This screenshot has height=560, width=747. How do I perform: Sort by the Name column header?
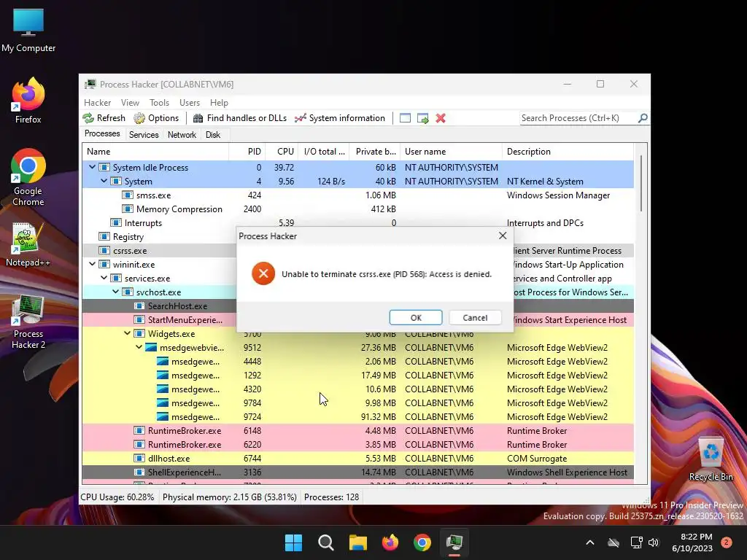click(155, 152)
